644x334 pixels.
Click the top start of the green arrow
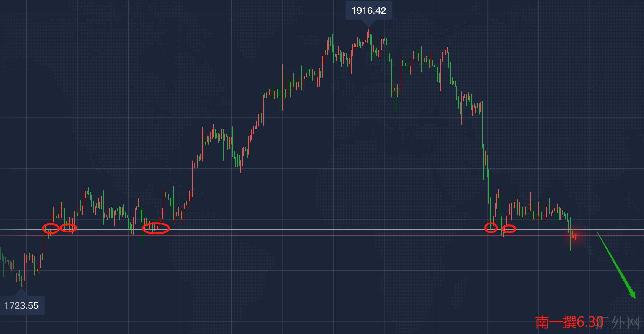click(x=597, y=232)
